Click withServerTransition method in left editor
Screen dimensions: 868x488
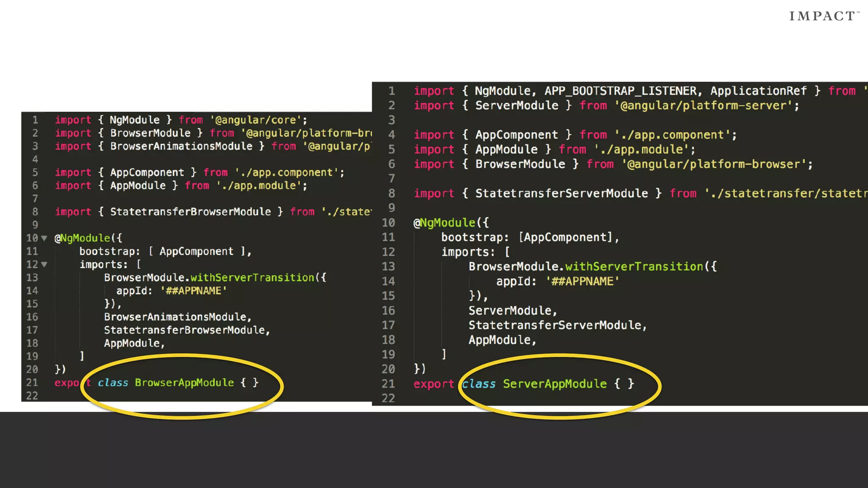point(252,278)
